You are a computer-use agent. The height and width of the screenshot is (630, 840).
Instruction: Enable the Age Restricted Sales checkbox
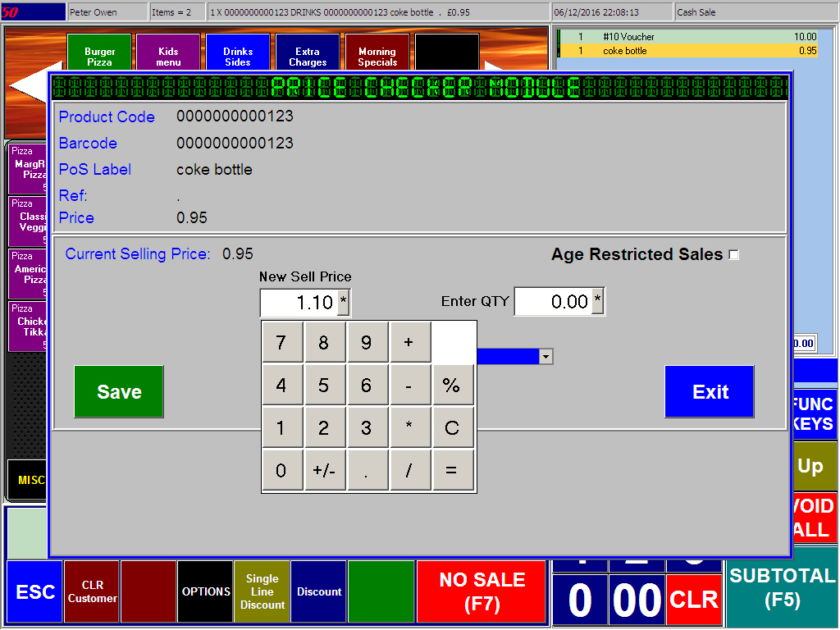click(733, 255)
